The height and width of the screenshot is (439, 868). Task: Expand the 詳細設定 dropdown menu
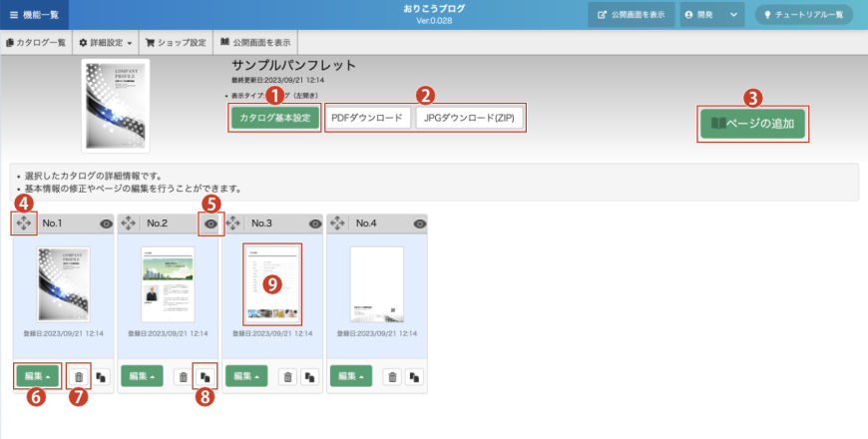coord(106,43)
